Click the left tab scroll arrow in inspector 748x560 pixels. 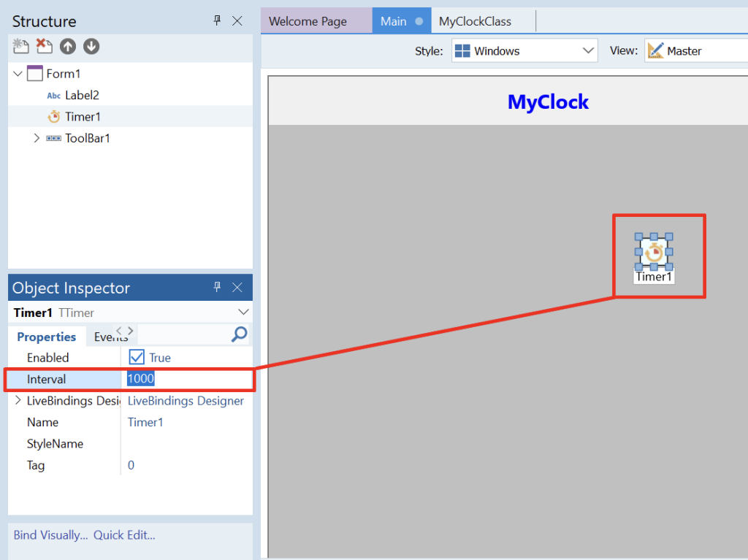(x=119, y=330)
